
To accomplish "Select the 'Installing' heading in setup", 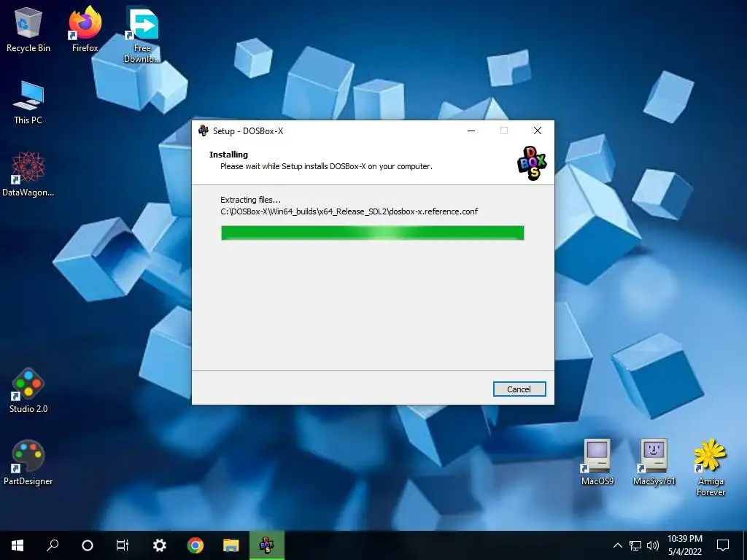I will (x=228, y=155).
